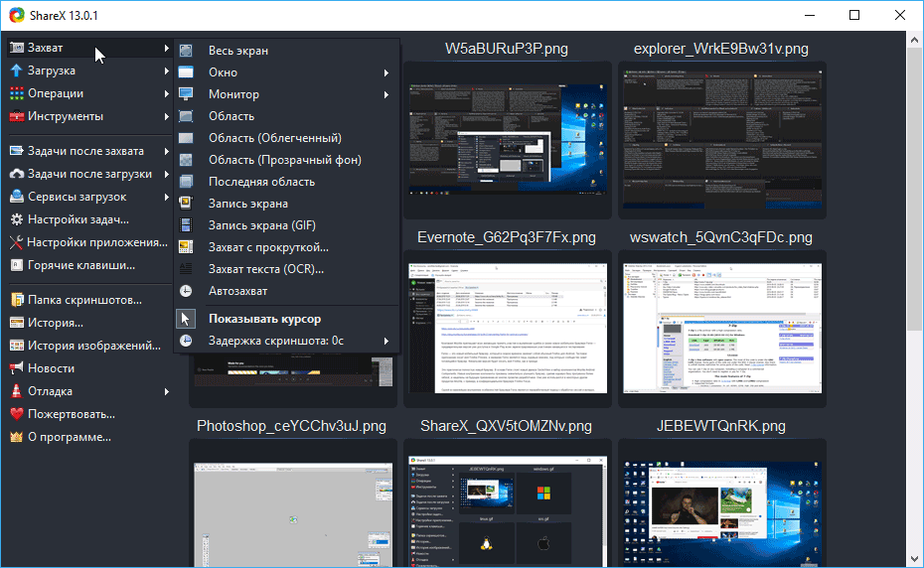The image size is (924, 568).
Task: Click the О программе crown icon
Action: (17, 437)
